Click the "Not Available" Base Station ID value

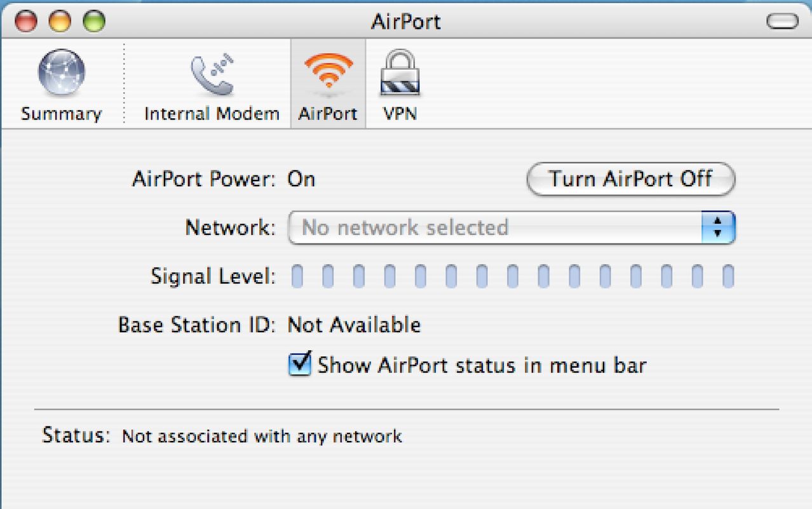coord(354,325)
